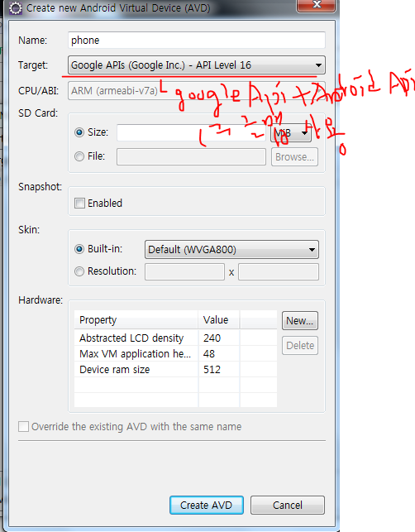Click the value 240 cell
415x532 pixels.
point(219,338)
